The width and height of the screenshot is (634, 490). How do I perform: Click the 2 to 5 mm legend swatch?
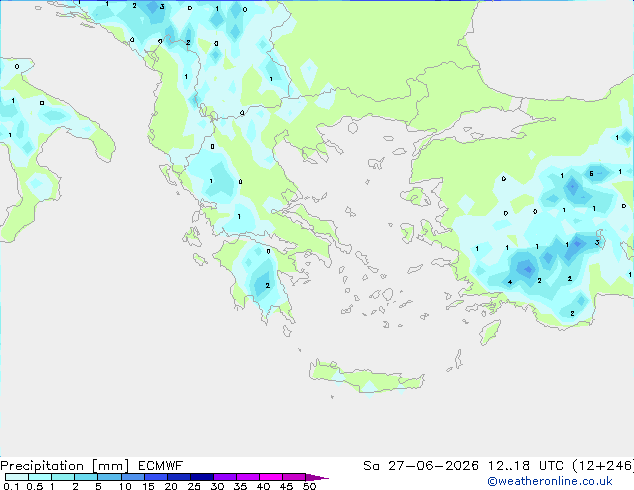pos(86,477)
